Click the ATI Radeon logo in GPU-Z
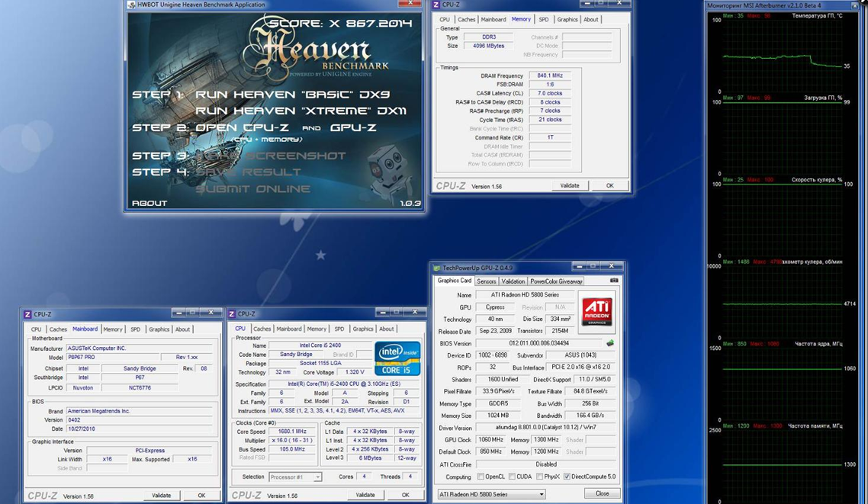The width and height of the screenshot is (868, 504). point(596,310)
